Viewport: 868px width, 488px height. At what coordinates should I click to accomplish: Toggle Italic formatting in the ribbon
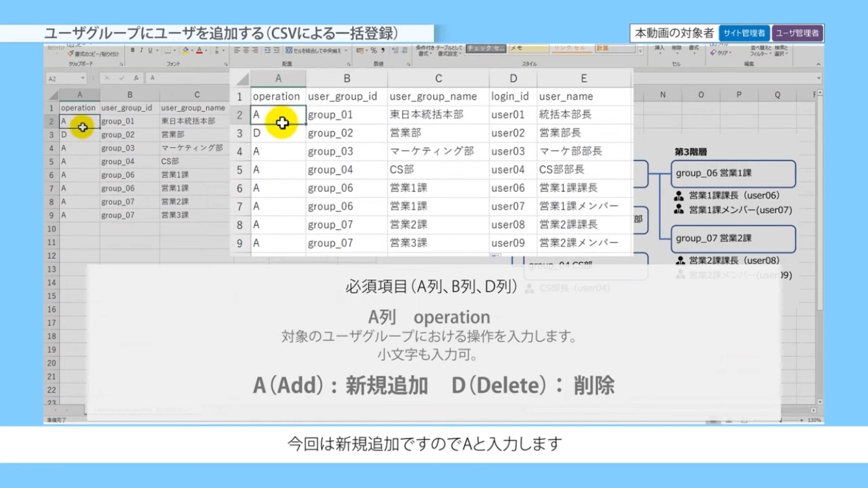[x=141, y=50]
